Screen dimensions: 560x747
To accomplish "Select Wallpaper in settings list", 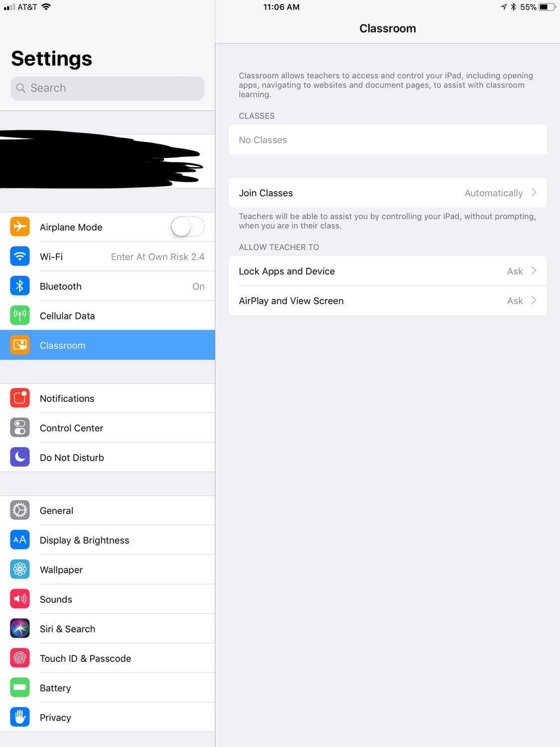I will click(x=108, y=570).
